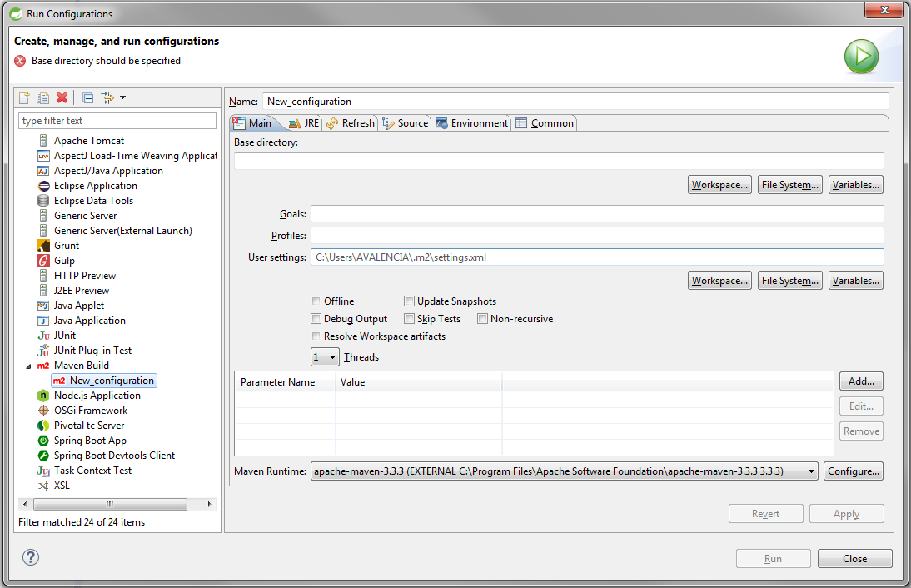Switch to the Refresh tab
The height and width of the screenshot is (588, 911).
(x=351, y=123)
